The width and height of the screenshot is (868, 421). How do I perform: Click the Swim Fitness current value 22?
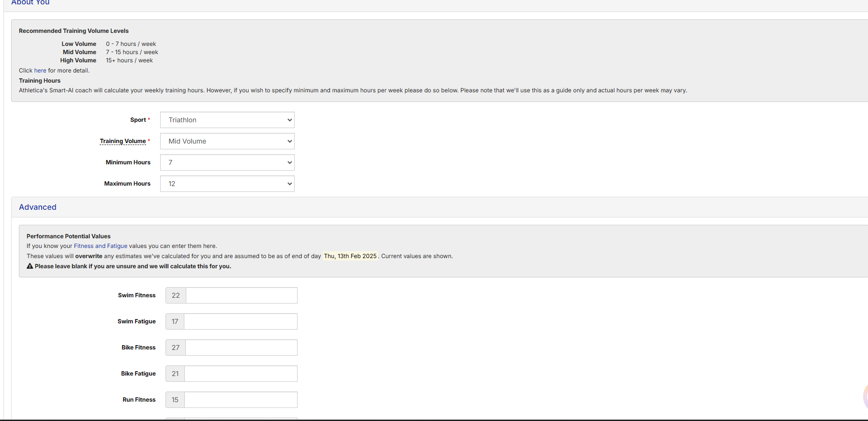click(176, 295)
